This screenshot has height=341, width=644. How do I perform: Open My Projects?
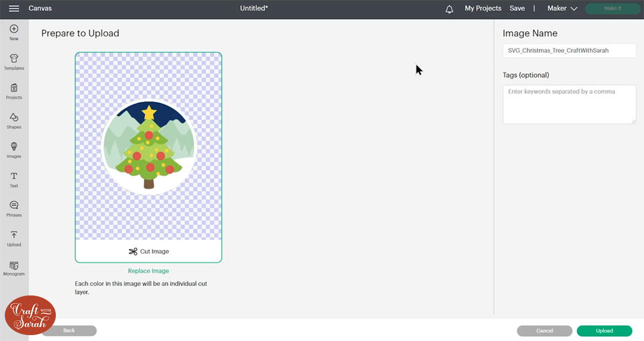pos(482,8)
